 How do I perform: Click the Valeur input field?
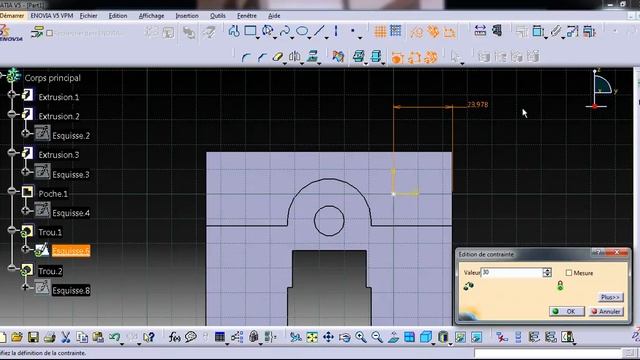[512, 273]
